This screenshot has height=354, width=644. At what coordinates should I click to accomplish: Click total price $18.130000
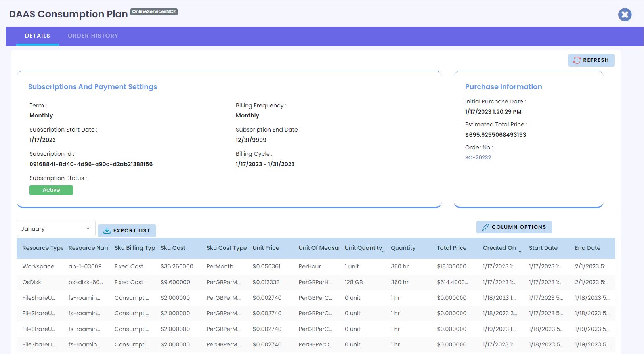[451, 266]
